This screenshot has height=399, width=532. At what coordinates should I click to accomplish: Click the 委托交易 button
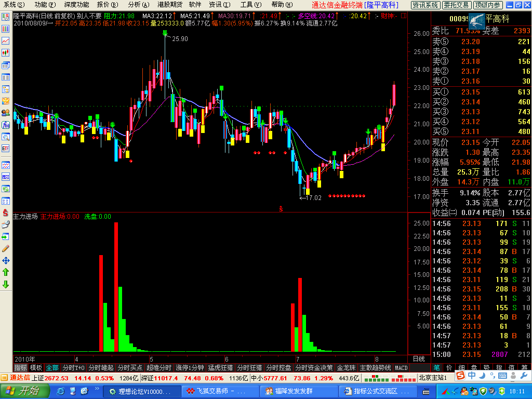pyautogui.click(x=456, y=5)
